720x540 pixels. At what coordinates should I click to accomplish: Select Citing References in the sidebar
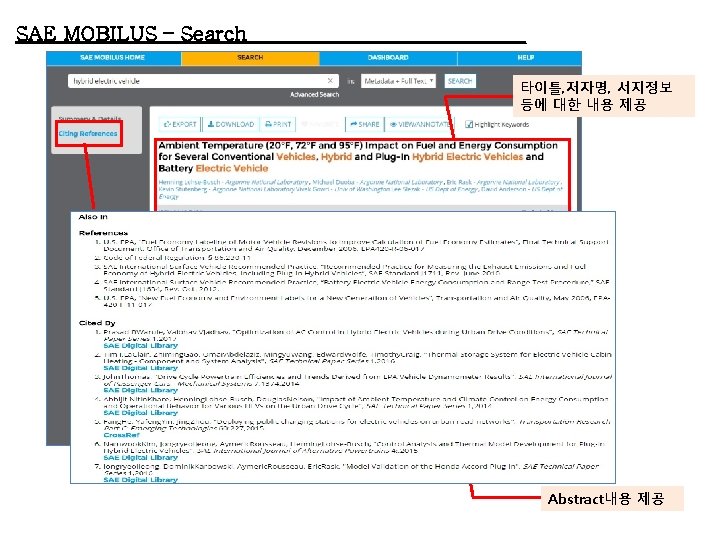pos(88,134)
